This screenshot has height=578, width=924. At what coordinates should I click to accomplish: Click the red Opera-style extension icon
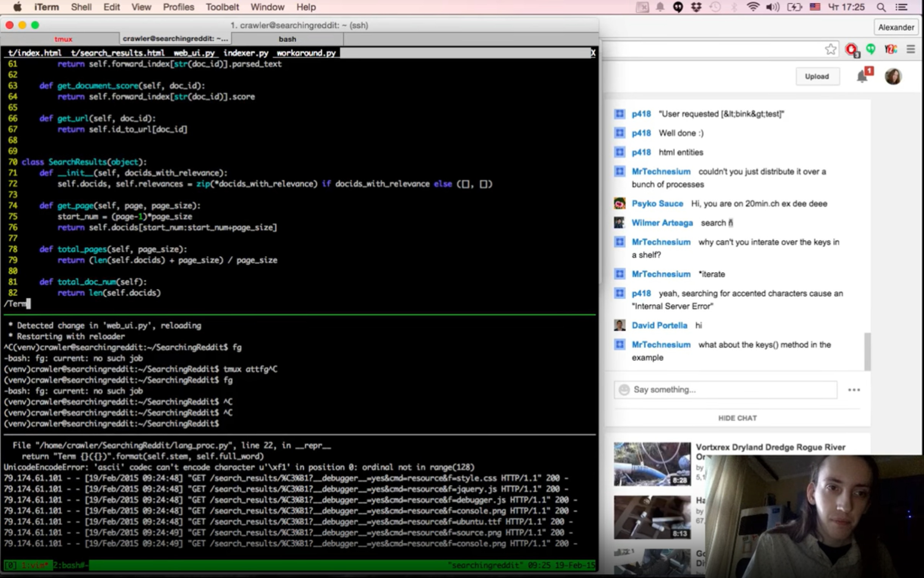pos(852,50)
